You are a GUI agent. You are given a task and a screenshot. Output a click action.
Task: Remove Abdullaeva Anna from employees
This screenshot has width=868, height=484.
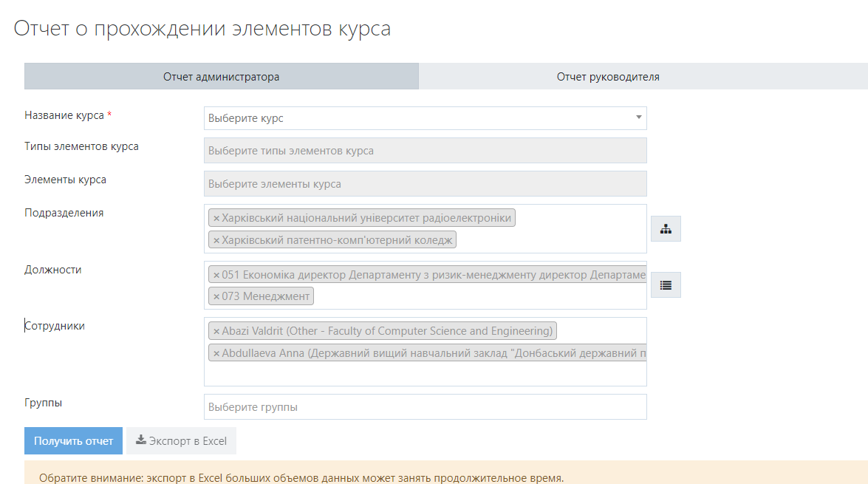(216, 353)
